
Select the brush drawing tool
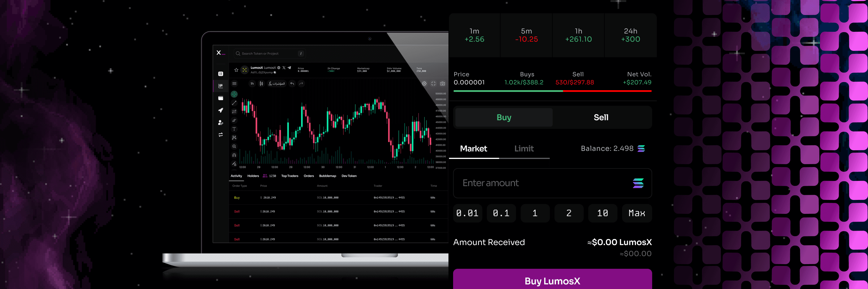coord(234,120)
